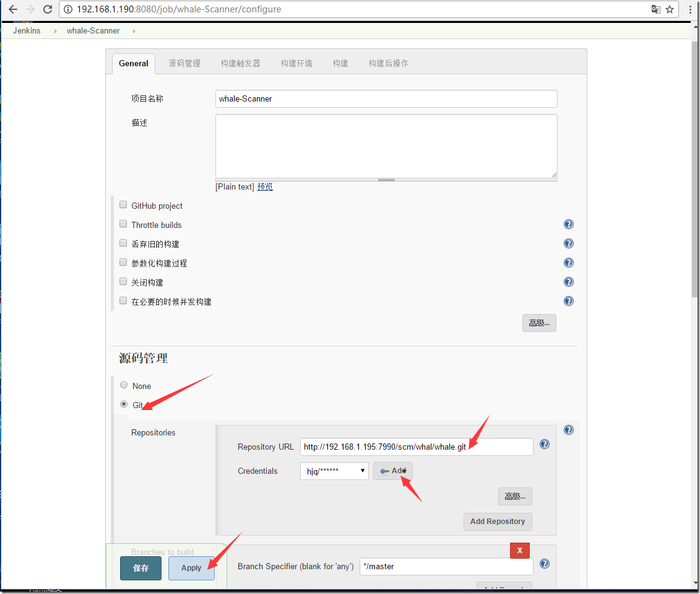Expand the whale-Scanner breadcrumb arrow
Image resolution: width=700 pixels, height=594 pixels.
pos(134,31)
